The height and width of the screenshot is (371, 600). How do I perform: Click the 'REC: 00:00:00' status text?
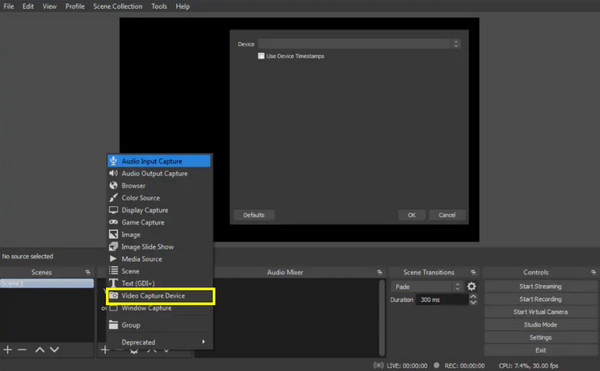(x=465, y=366)
